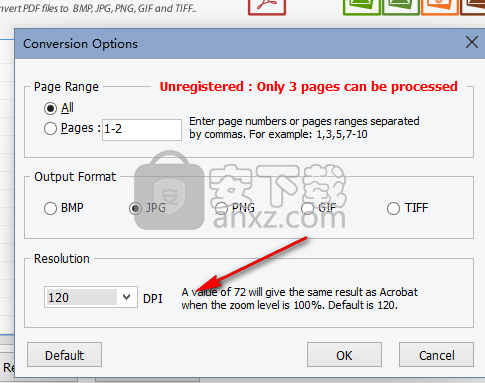Viewport: 485px width, 383px height.
Task: Click the second green image icon in the main window
Action: click(401, 7)
